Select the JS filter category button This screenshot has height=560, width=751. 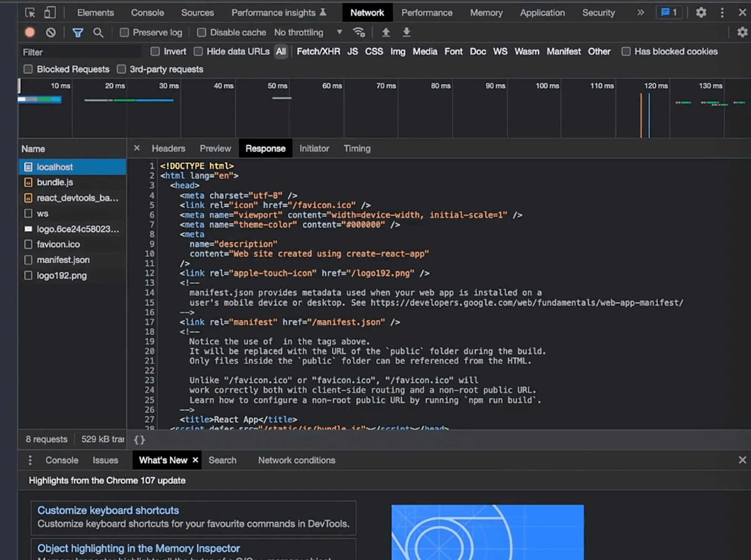point(351,51)
